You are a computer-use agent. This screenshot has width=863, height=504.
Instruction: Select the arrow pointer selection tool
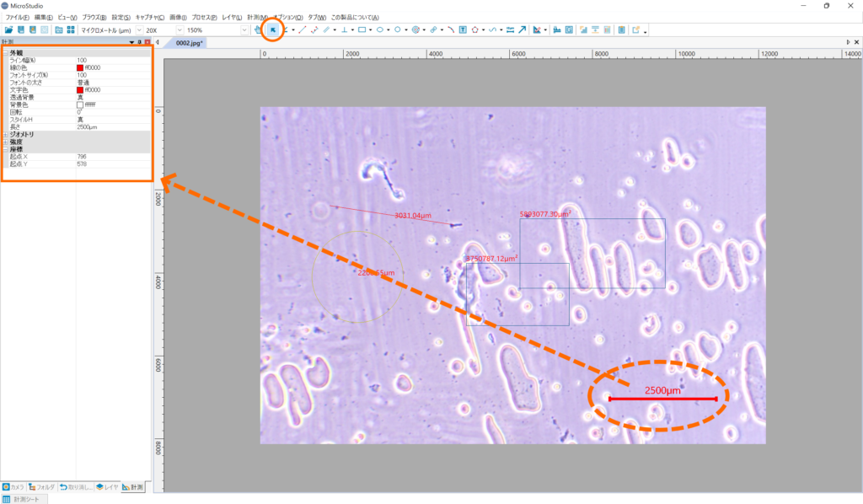tap(273, 29)
